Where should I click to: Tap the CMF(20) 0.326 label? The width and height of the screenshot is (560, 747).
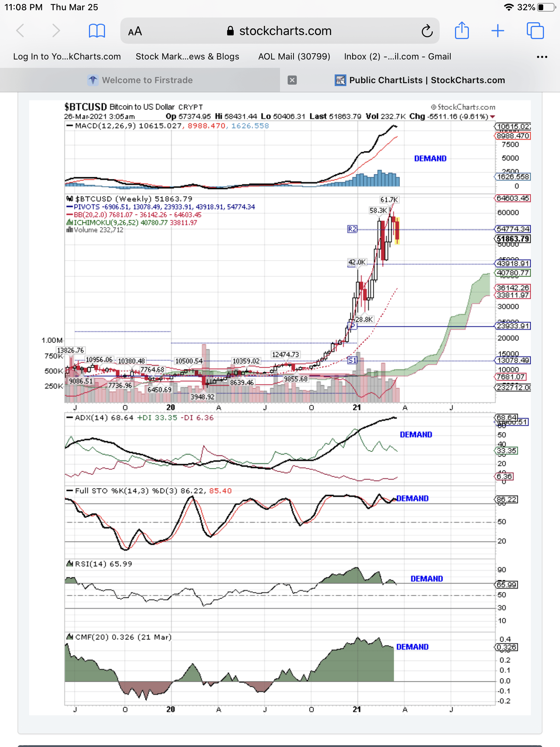pos(119,637)
